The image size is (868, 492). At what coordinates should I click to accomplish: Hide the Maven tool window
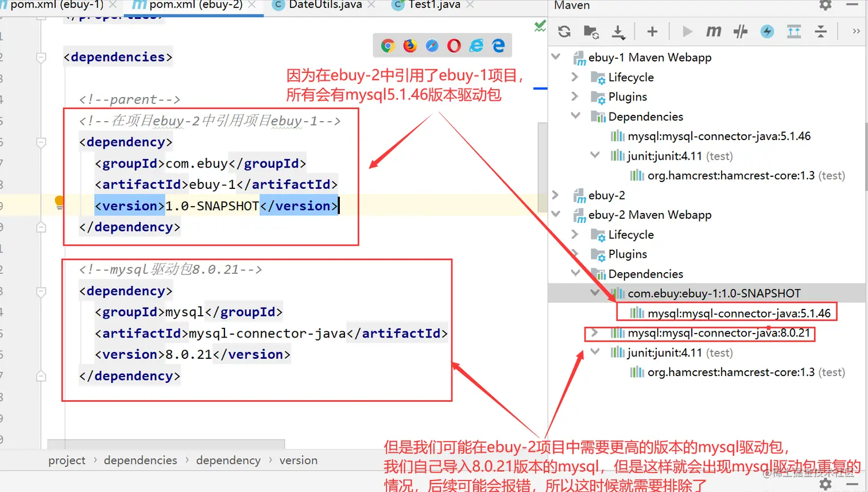point(852,5)
